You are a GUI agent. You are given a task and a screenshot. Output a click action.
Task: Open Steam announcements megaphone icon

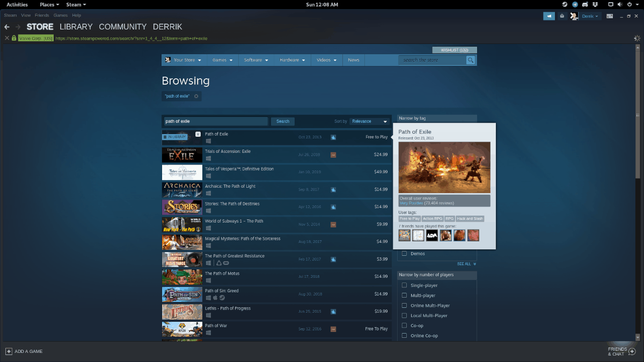[548, 16]
